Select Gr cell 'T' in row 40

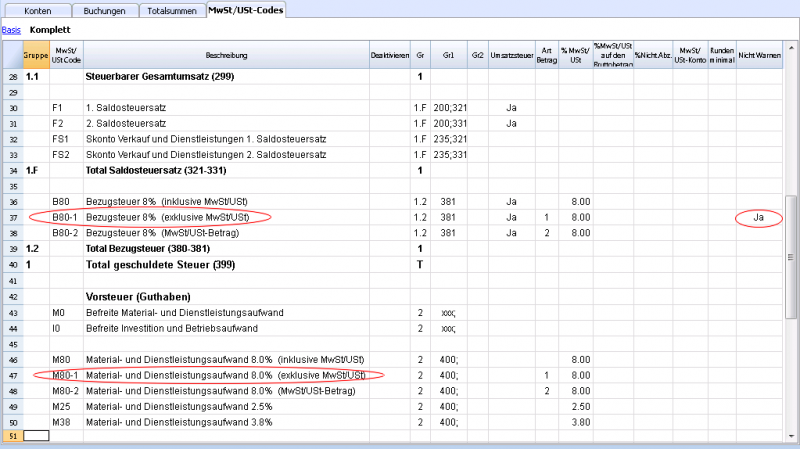pyautogui.click(x=420, y=265)
